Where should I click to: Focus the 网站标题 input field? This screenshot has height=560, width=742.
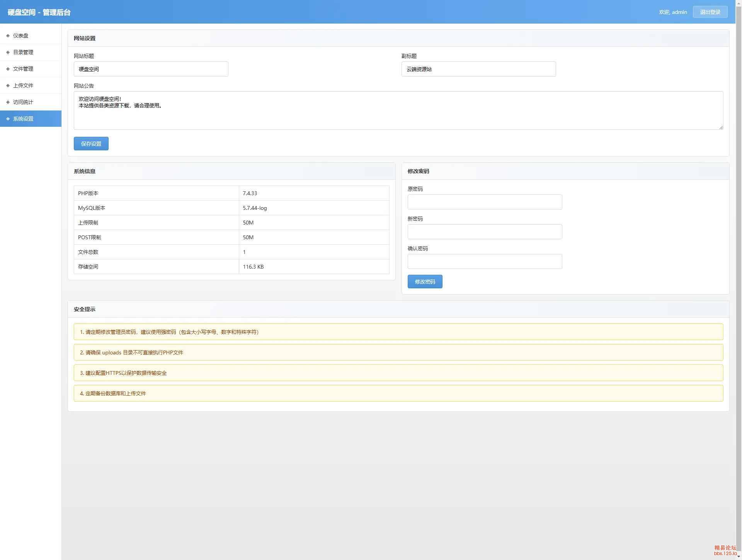[151, 69]
